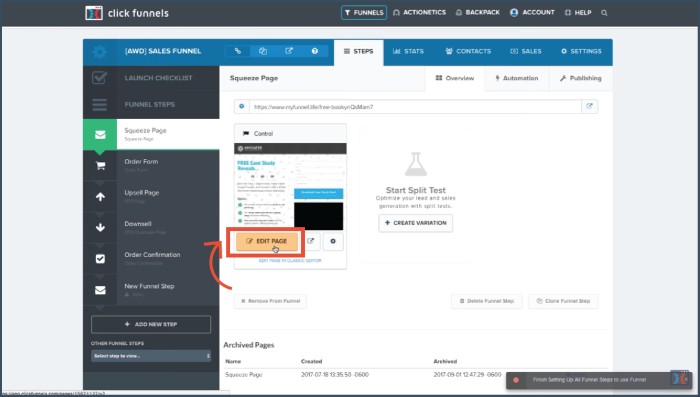Click the Launch Checklist checkbox icon

coord(99,78)
